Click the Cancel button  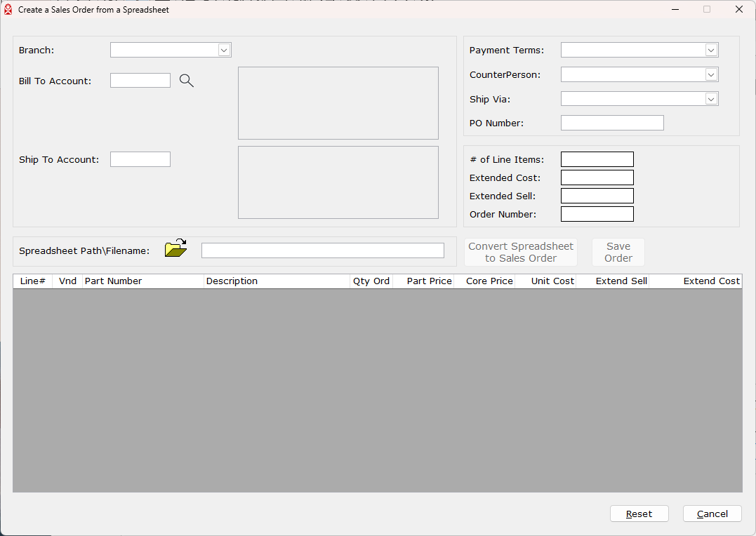712,514
